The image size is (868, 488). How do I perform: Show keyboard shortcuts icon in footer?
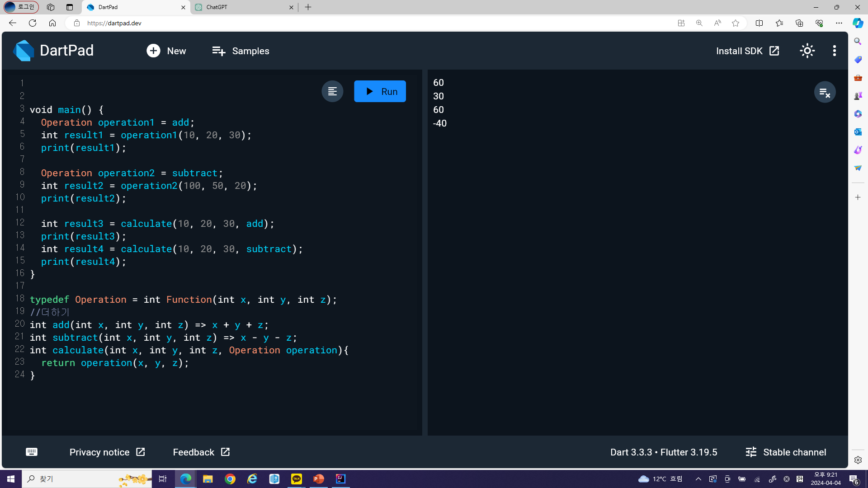coord(32,452)
